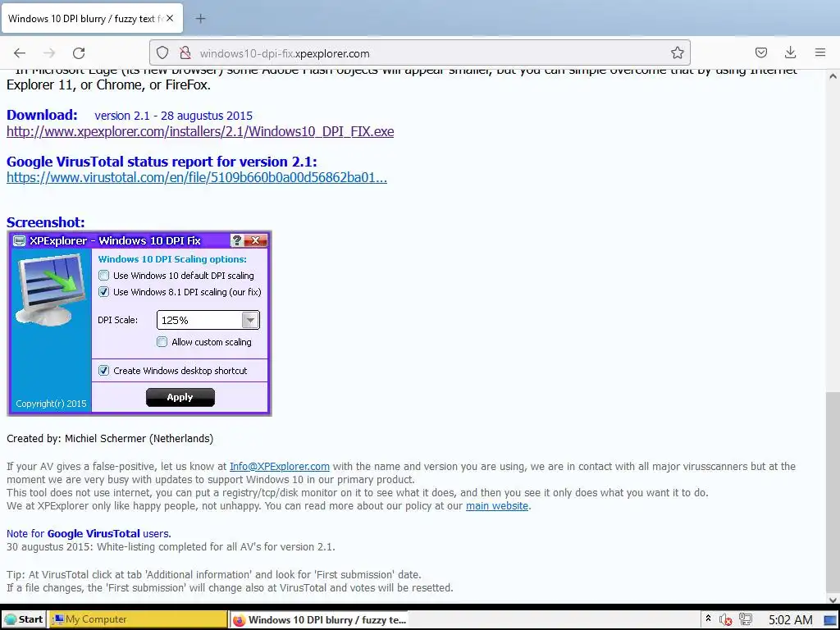
Task: Click the XPExplorer DPI Fix screenshot image
Action: point(139,323)
